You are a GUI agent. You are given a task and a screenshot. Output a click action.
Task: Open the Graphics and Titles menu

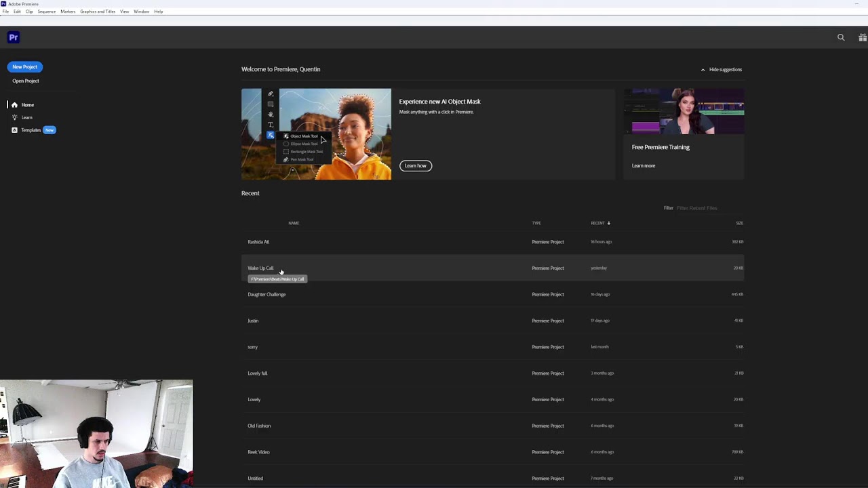(98, 12)
